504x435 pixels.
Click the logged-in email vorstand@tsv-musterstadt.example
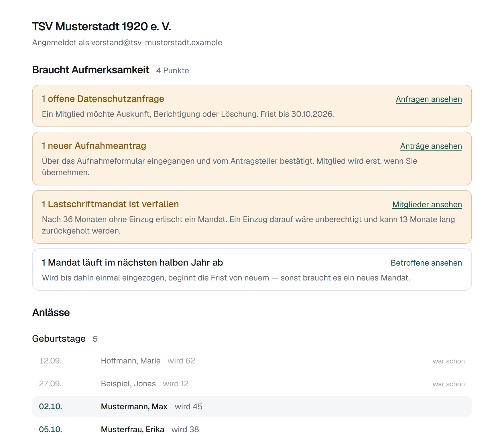click(157, 42)
